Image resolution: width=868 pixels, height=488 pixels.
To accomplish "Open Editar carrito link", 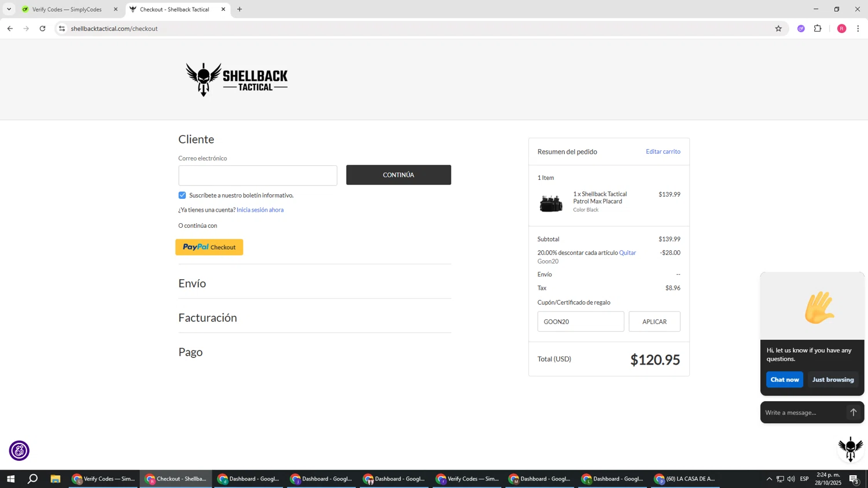I will point(663,151).
